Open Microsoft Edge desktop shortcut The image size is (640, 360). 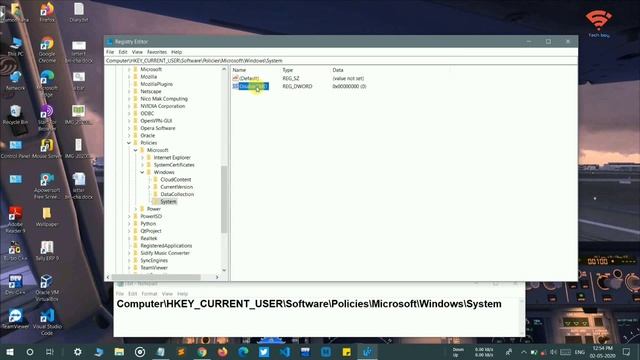point(47,83)
